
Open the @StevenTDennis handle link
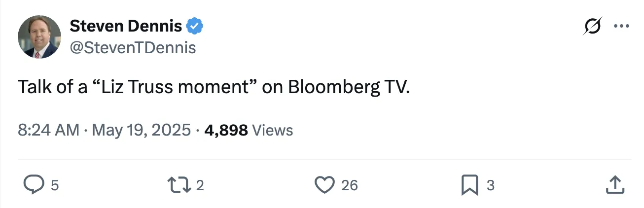[133, 47]
